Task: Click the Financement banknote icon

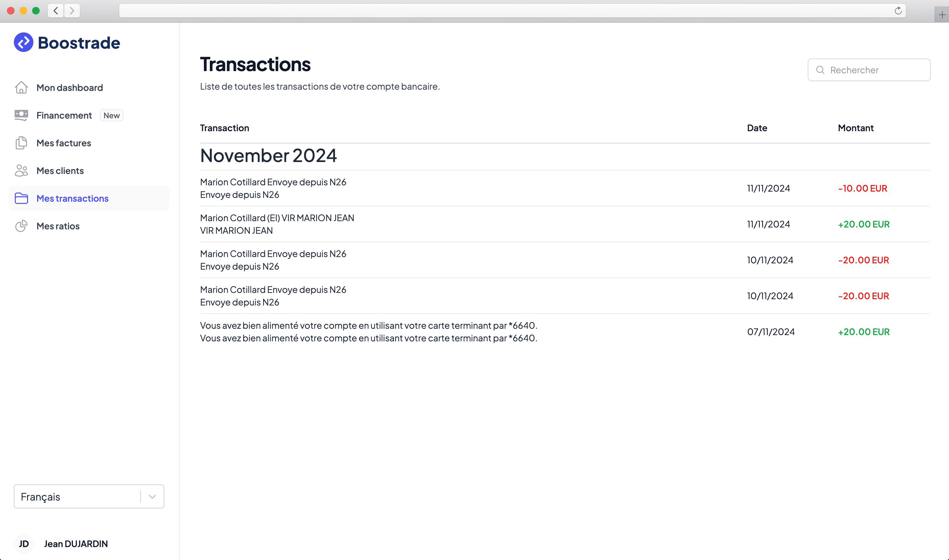Action: click(x=21, y=115)
